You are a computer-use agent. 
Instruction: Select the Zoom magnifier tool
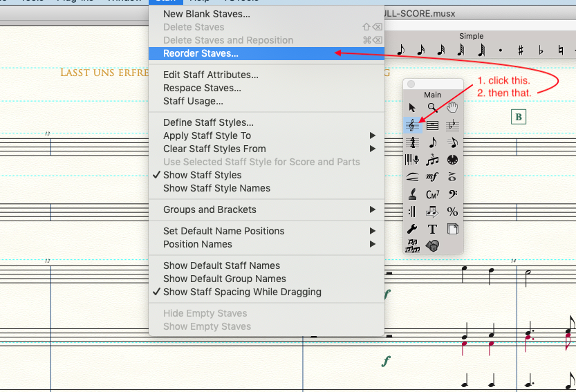coord(432,107)
